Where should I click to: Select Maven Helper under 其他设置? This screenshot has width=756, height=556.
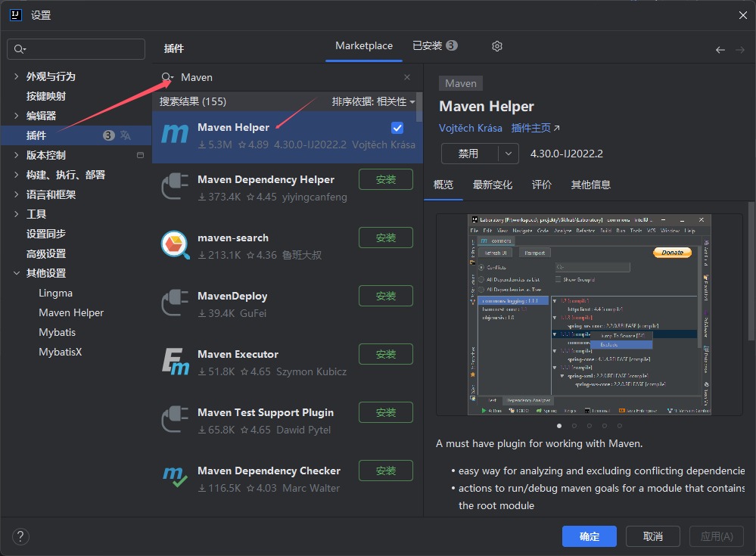(x=71, y=312)
